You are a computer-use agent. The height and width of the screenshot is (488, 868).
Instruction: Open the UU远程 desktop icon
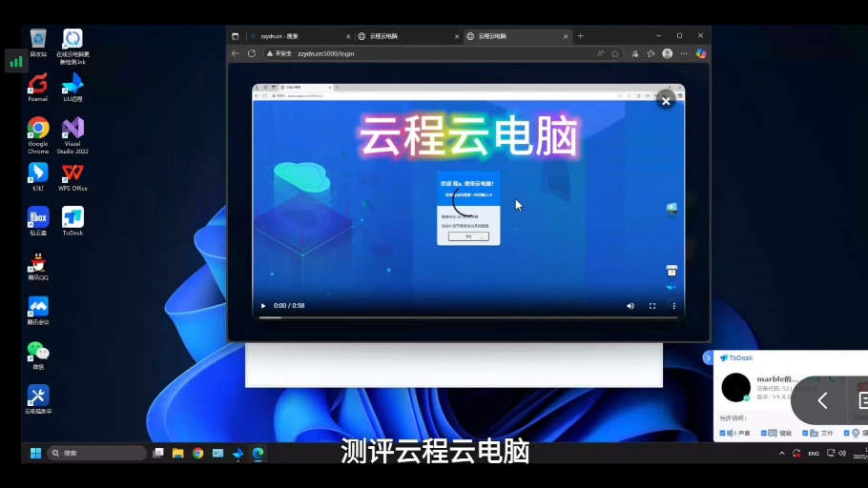point(72,88)
